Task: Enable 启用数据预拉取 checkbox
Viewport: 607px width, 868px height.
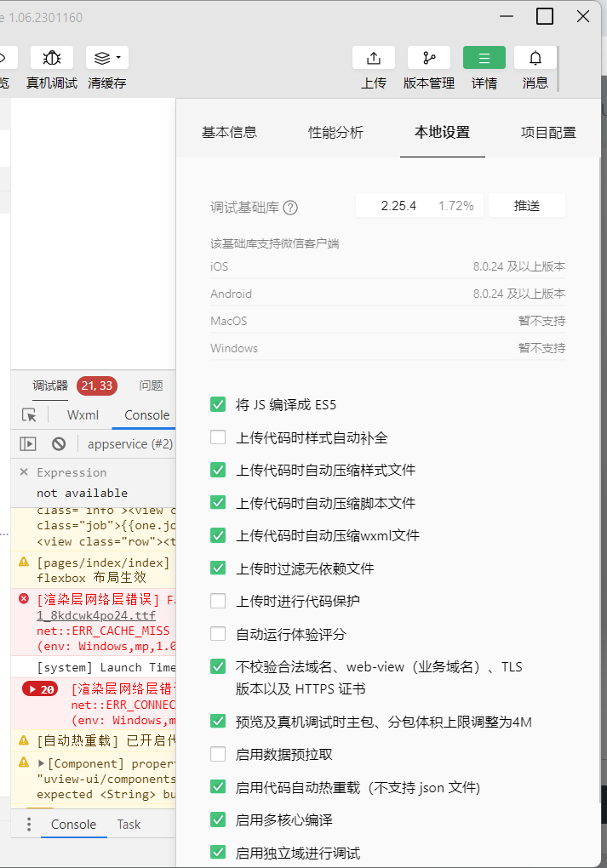Action: pyautogui.click(x=218, y=754)
